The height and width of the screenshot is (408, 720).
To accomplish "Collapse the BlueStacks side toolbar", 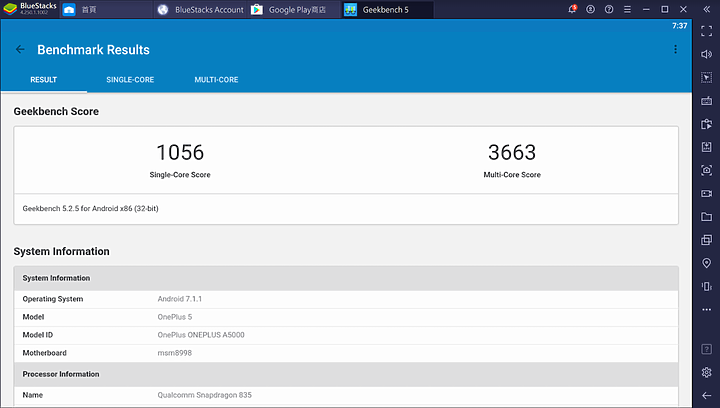I will 707,9.
